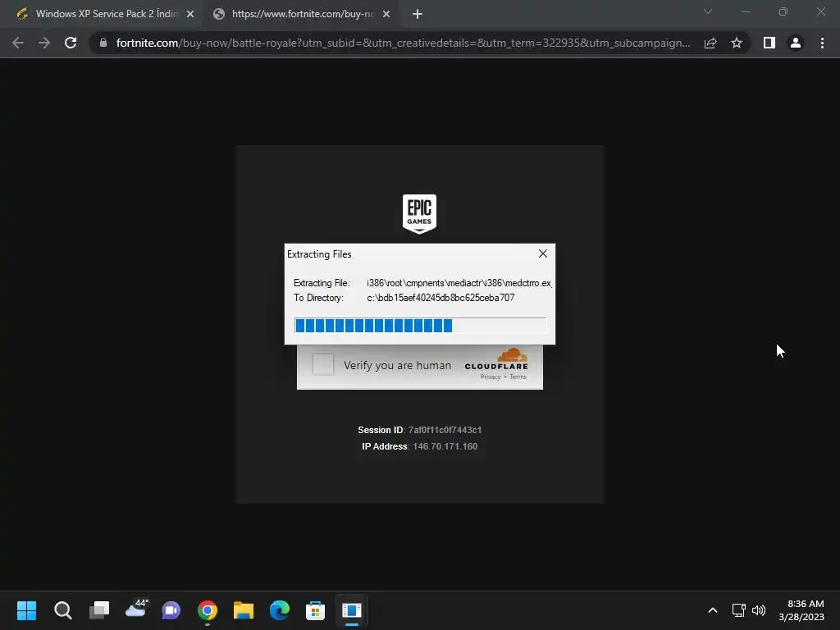Open Task View from the taskbar
Screen dimensions: 840x630
[x=99, y=610]
